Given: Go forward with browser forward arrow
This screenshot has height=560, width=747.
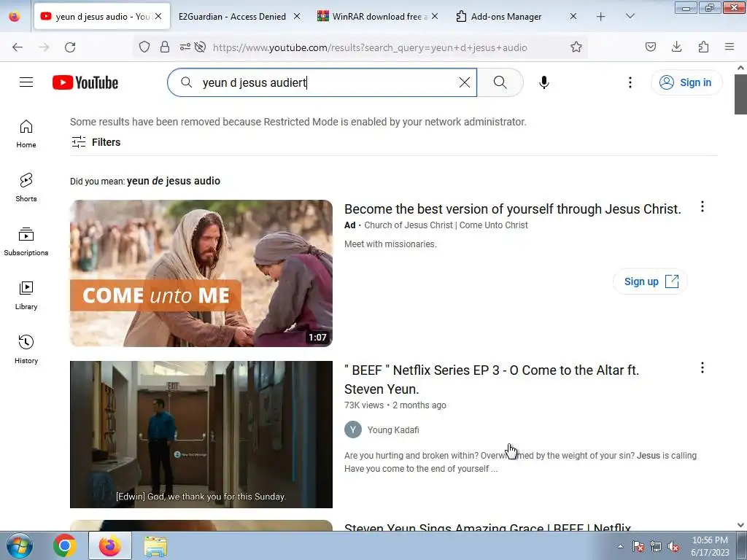Looking at the screenshot, I should pos(44,47).
